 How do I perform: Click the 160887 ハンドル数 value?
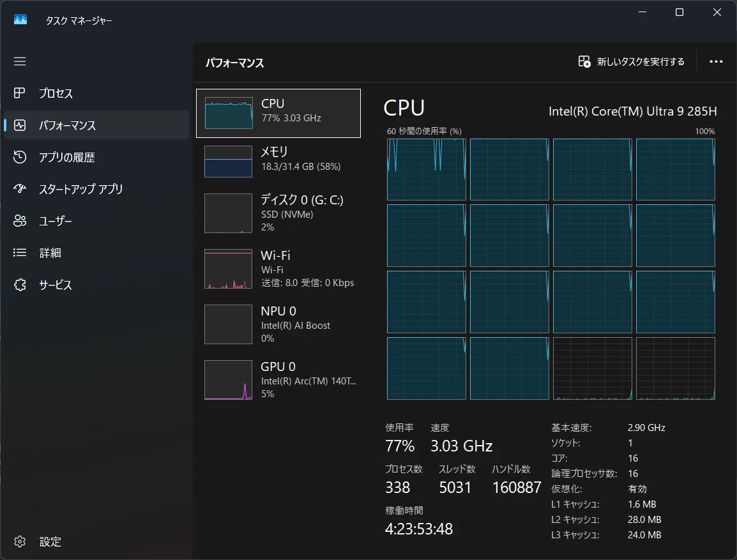tap(517, 488)
